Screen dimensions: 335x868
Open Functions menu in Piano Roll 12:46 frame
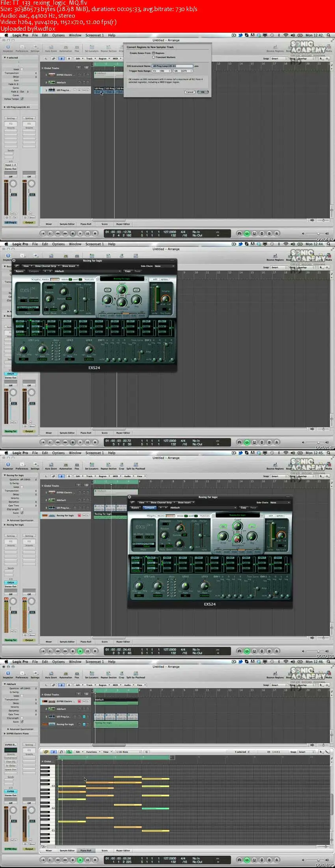point(92,752)
